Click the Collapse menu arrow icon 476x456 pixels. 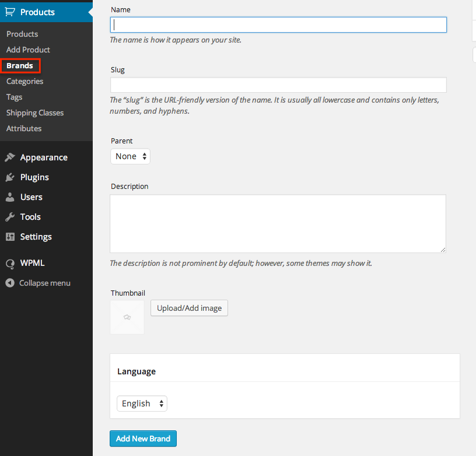click(10, 283)
